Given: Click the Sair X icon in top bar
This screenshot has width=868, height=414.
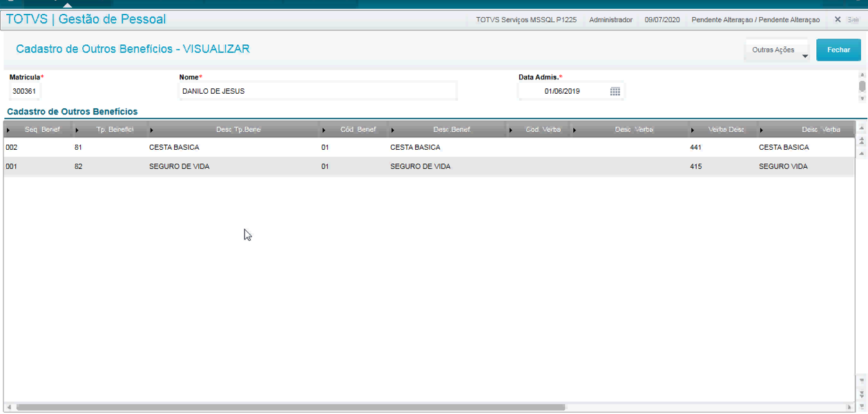Looking at the screenshot, I should (838, 20).
